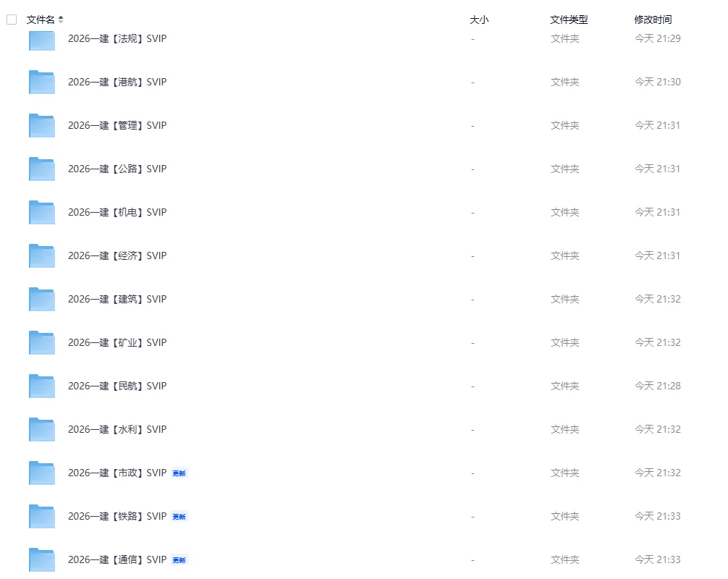Click the 法规 folder icon
Image resolution: width=728 pixels, height=579 pixels.
pos(42,41)
